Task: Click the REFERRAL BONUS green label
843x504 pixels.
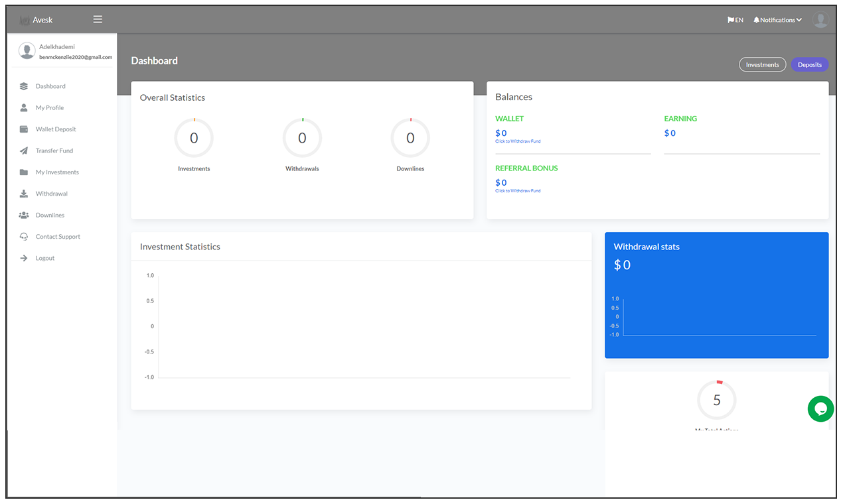Action: click(x=526, y=168)
